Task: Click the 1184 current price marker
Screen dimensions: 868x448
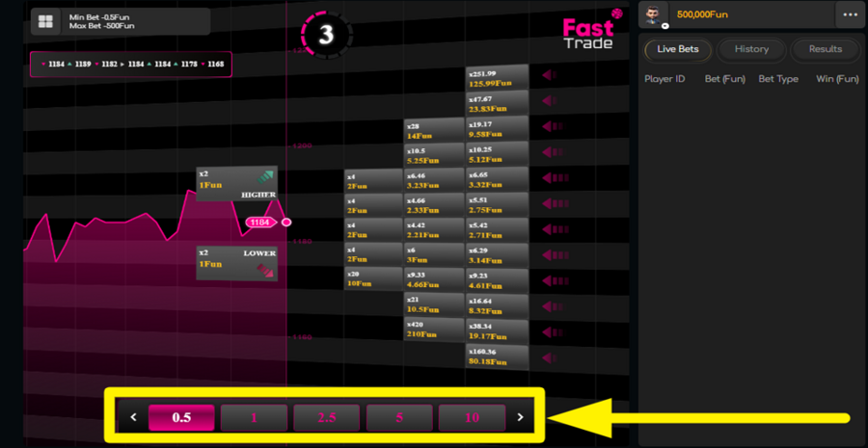Action: [x=260, y=223]
